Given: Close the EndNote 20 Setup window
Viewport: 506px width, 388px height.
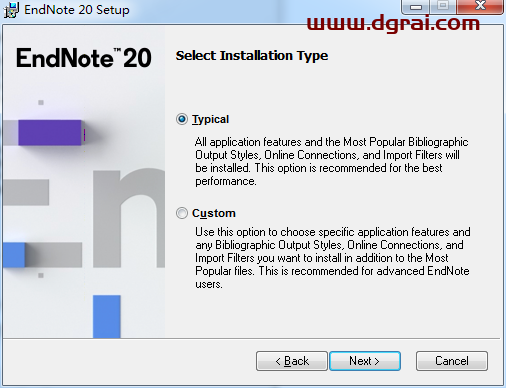Looking at the screenshot, I should [480, 6].
